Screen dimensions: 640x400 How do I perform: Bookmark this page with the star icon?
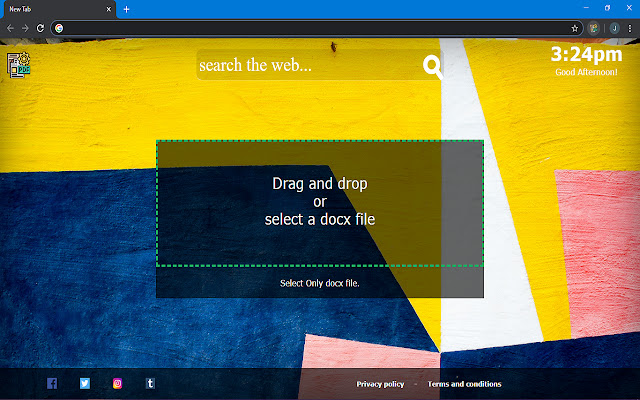575,28
